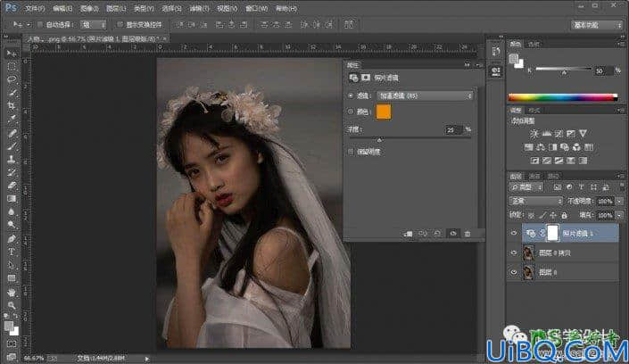Add a Brightness/Contrast adjustment (sun icon)
Image resolution: width=629 pixels, height=364 pixels.
(x=534, y=134)
